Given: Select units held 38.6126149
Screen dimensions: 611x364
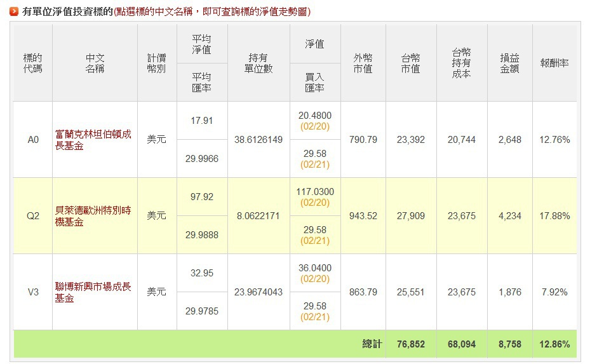Looking at the screenshot, I should pyautogui.click(x=258, y=140).
